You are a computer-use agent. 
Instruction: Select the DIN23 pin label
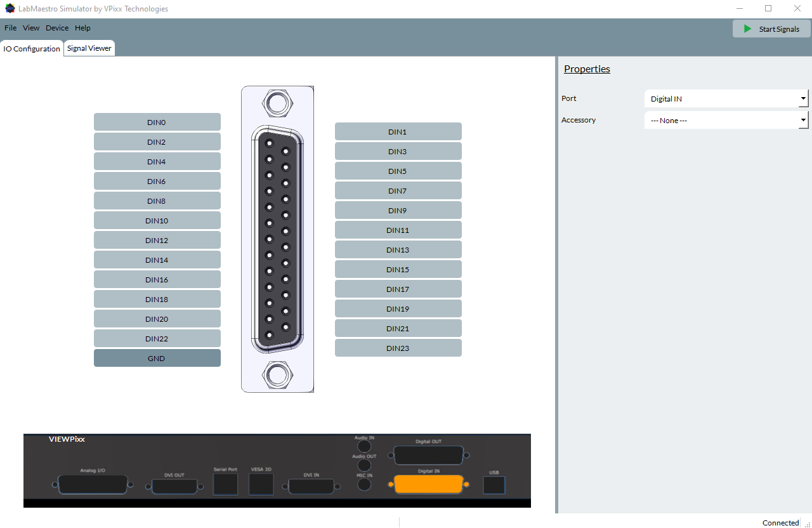tap(398, 348)
